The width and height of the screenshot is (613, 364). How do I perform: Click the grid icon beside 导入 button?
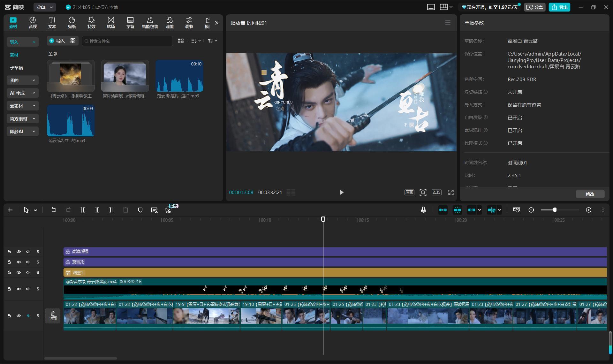(x=73, y=41)
